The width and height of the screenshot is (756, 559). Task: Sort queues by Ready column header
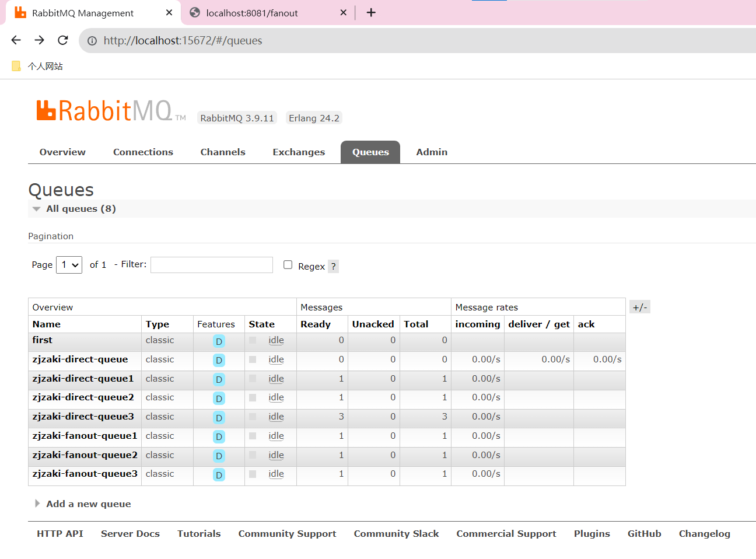316,324
